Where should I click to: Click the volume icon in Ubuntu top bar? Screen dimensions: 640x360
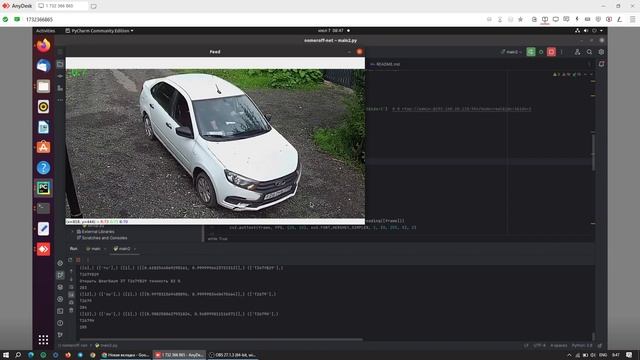pos(586,31)
